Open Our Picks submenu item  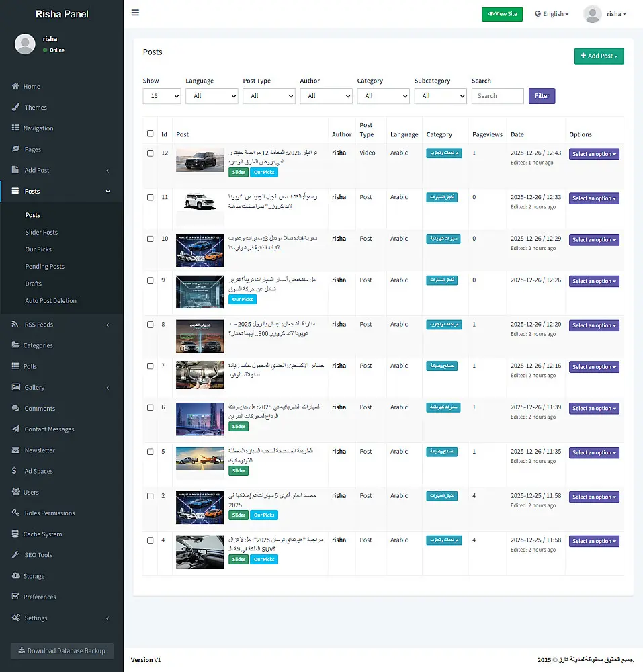pyautogui.click(x=38, y=249)
